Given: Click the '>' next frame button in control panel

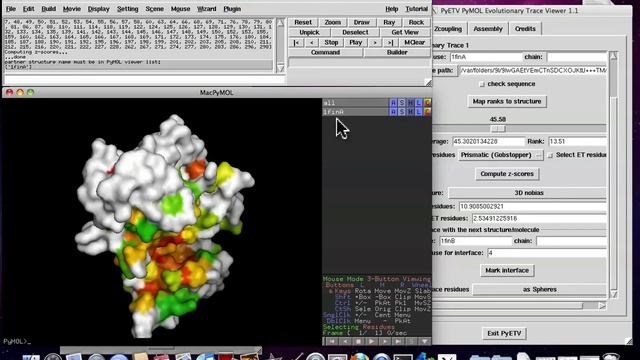Looking at the screenshot, I should [375, 42].
